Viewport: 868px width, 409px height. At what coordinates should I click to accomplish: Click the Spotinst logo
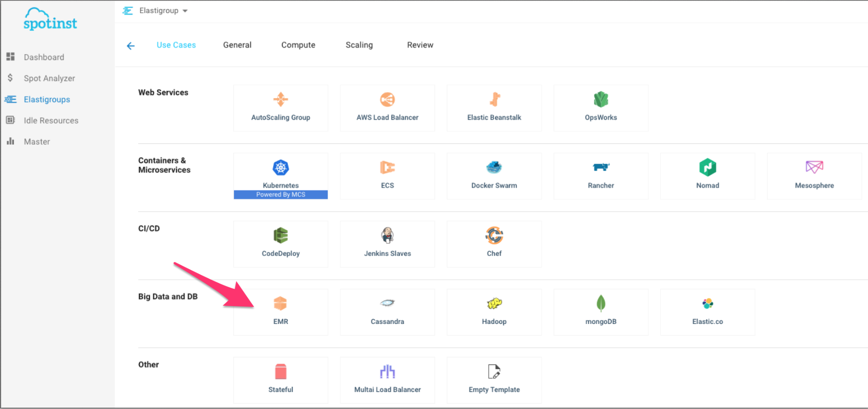(x=50, y=20)
